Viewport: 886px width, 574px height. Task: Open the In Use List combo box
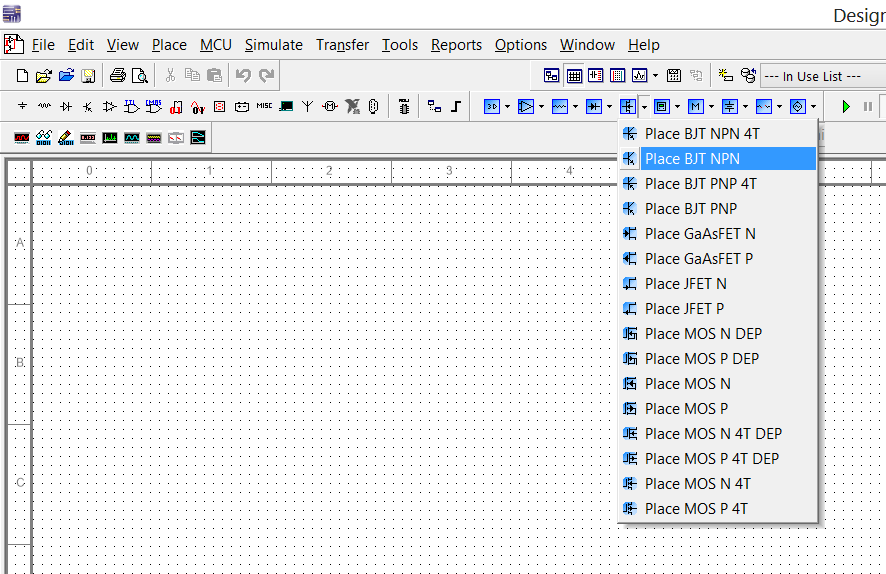point(823,76)
